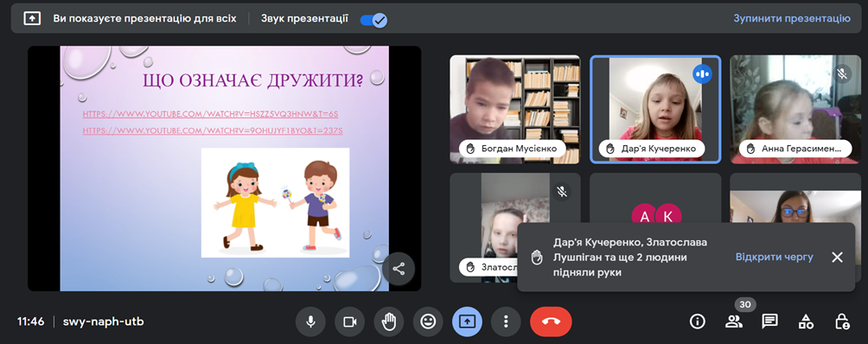Screen dimensions: 868x344
Task: Open the chat with everyone
Action: (x=769, y=322)
